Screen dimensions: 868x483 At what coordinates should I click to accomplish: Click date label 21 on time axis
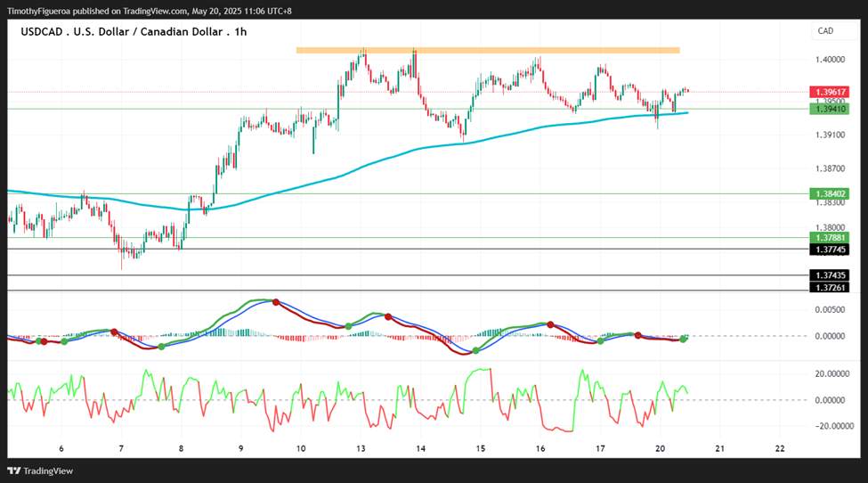[x=719, y=448]
